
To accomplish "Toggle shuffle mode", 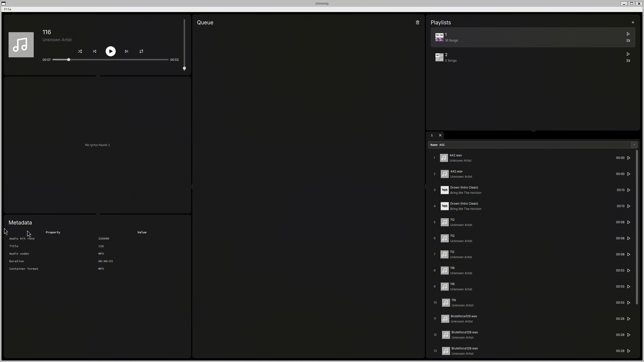I will (80, 51).
